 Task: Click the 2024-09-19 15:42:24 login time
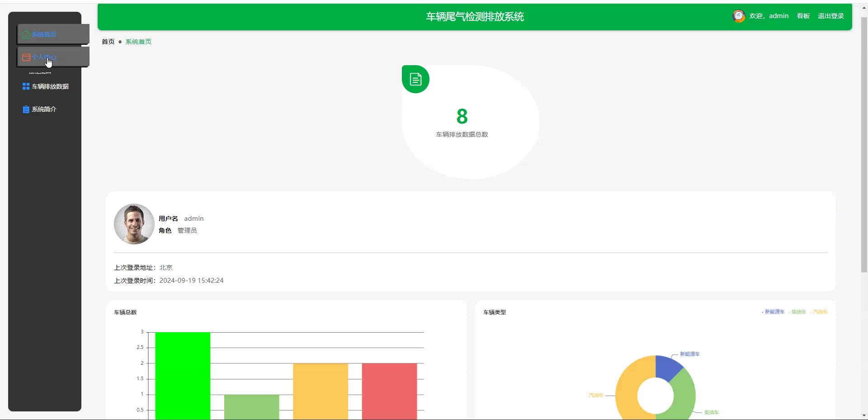(192, 281)
